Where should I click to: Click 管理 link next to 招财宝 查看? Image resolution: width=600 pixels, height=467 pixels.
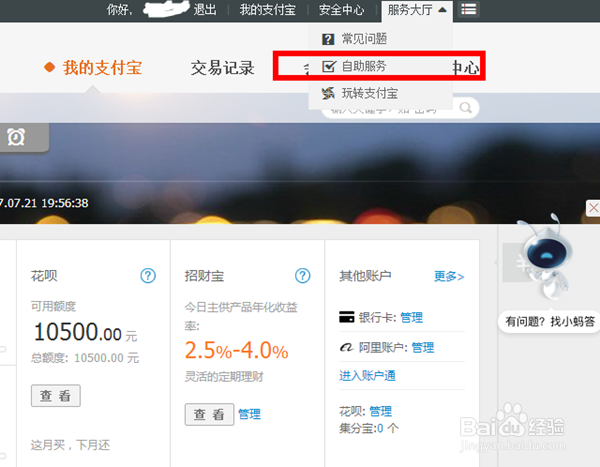pos(249,414)
